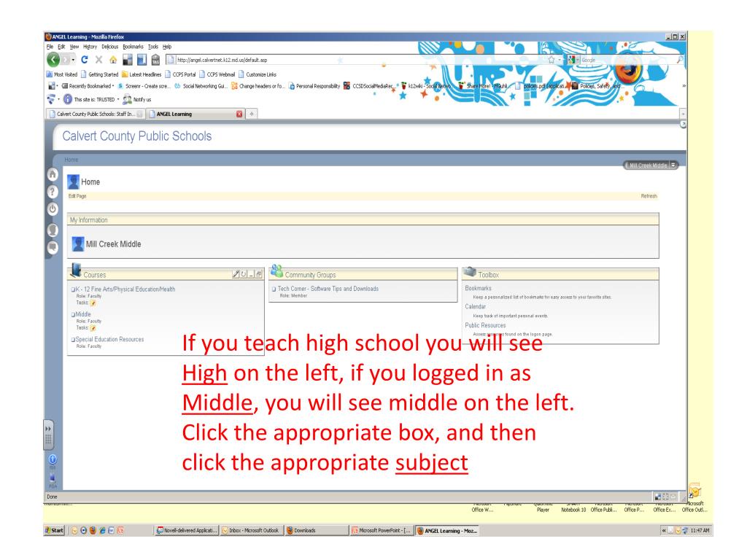747x560 pixels.
Task: Switch to the Calvert County Public Schools tab
Action: tap(96, 114)
